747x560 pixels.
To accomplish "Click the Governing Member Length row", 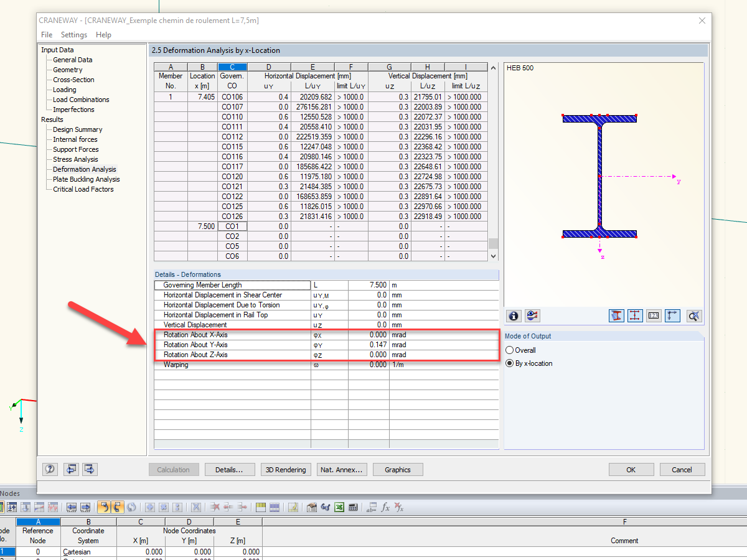I will pos(326,285).
